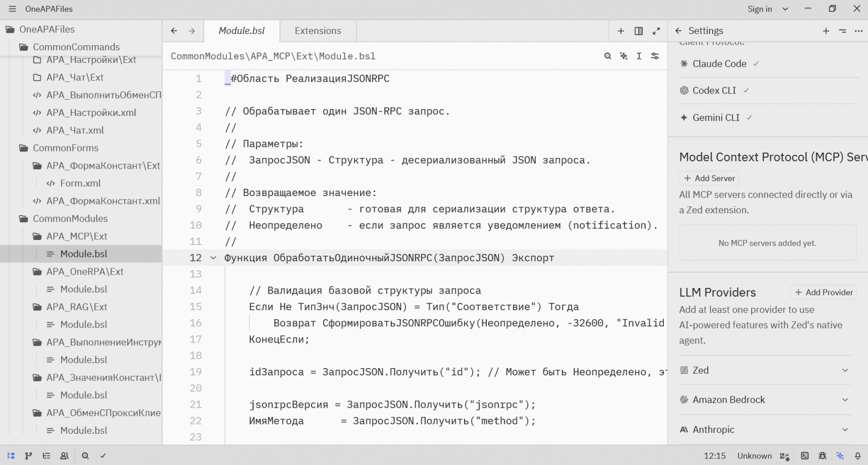
Task: Open the Amazon Bedrock provider dropdown
Action: (846, 400)
